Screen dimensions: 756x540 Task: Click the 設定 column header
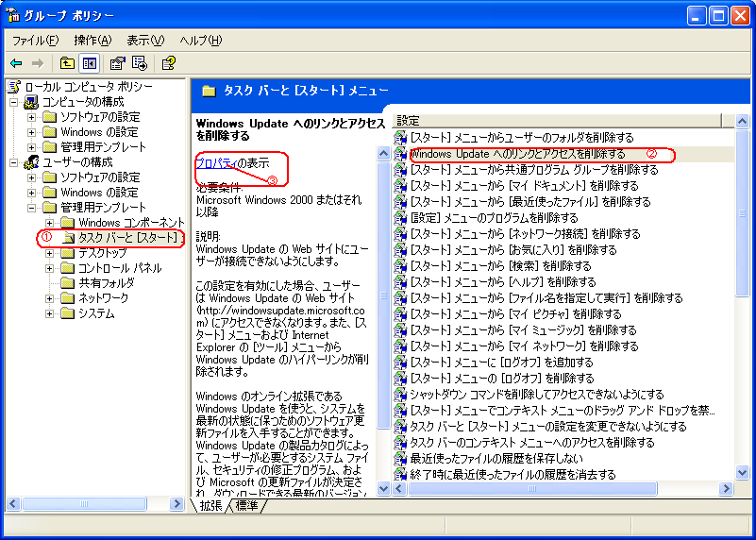coord(557,121)
